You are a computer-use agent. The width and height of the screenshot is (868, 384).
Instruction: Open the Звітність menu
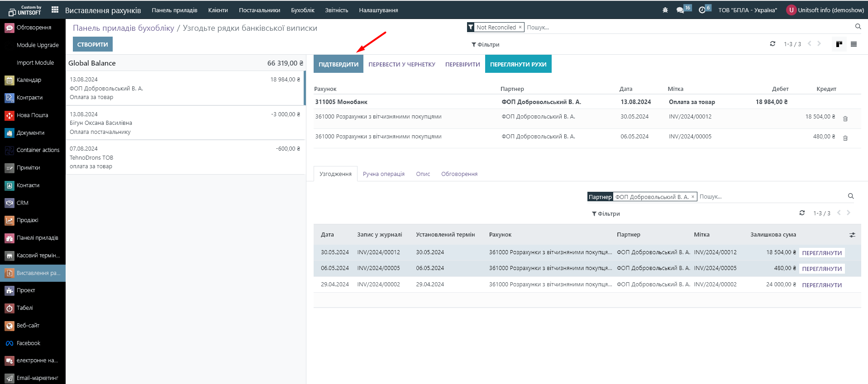[x=336, y=10]
